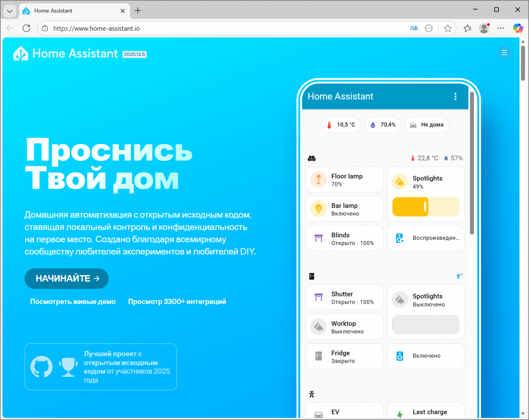Open the hamburger menu top right
This screenshot has width=529, height=420.
click(504, 53)
